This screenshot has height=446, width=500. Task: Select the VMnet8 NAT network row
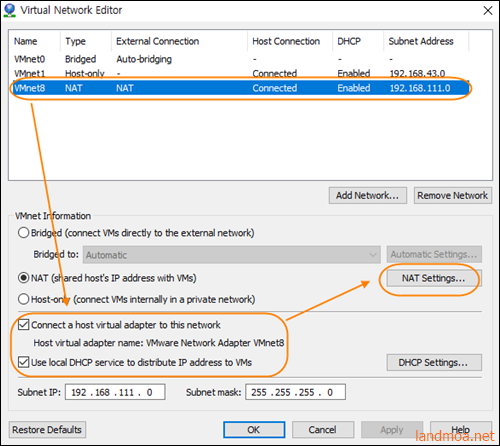coord(239,88)
